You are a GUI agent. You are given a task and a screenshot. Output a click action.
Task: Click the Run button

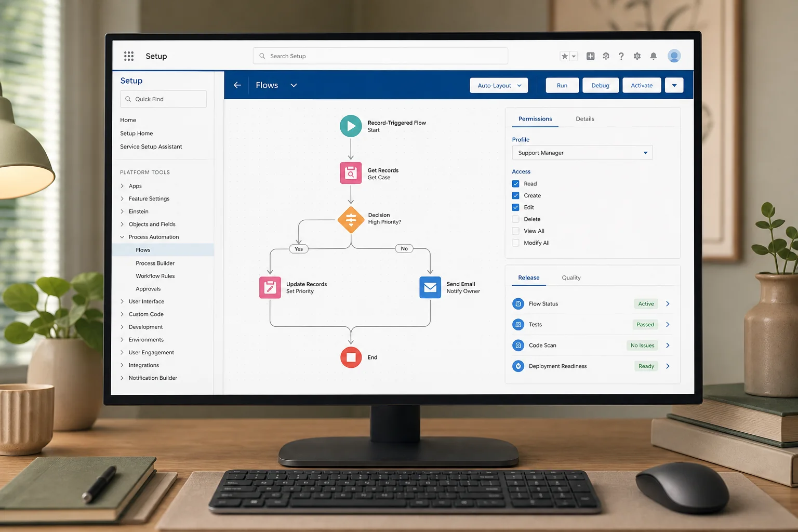click(x=562, y=86)
